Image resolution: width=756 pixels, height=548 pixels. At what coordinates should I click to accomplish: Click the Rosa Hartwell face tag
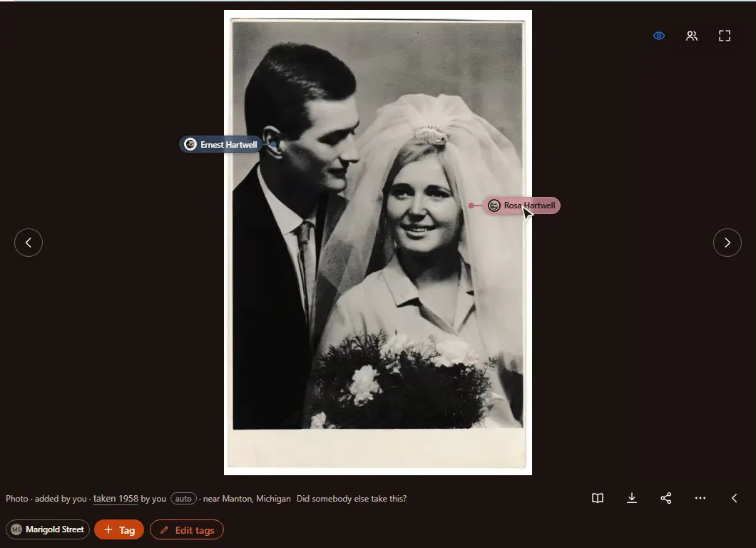(x=522, y=205)
